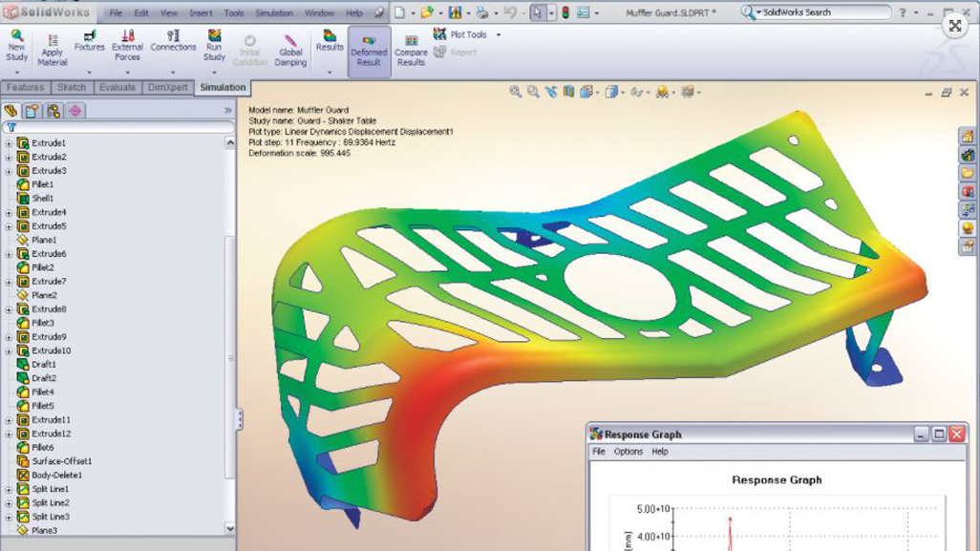Open Apply Material tool
The height and width of the screenshot is (551, 980).
pyautogui.click(x=53, y=50)
